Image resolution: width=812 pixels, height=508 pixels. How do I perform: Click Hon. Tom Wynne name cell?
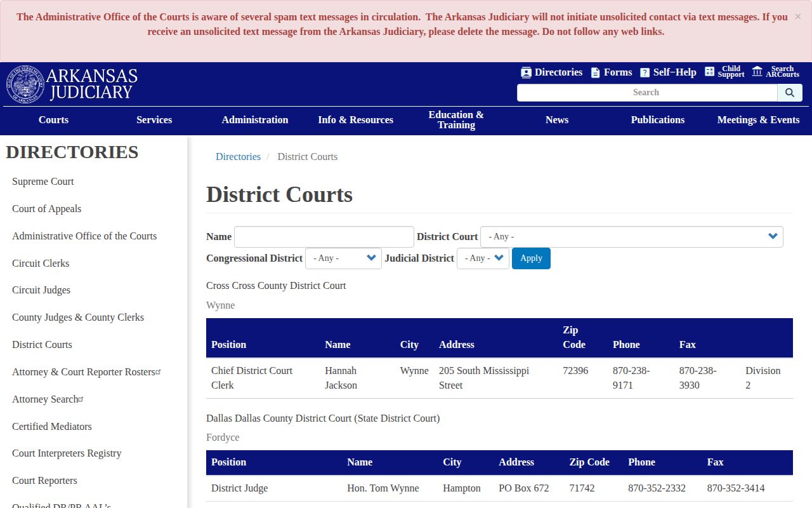click(x=383, y=488)
